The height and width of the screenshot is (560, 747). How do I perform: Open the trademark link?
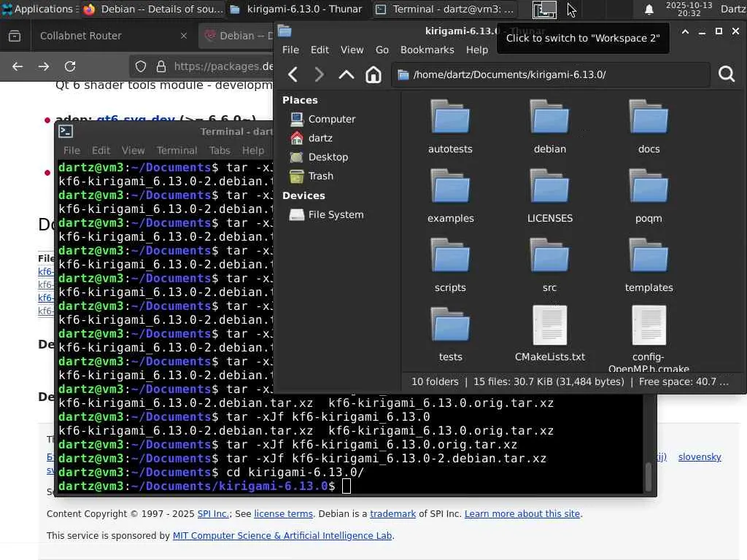click(x=393, y=514)
